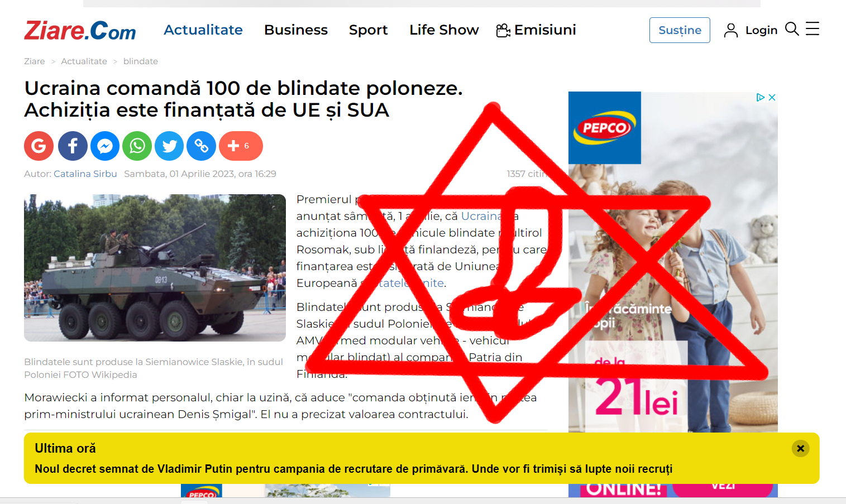Click Login link
The height and width of the screenshot is (504, 846).
[x=751, y=30]
